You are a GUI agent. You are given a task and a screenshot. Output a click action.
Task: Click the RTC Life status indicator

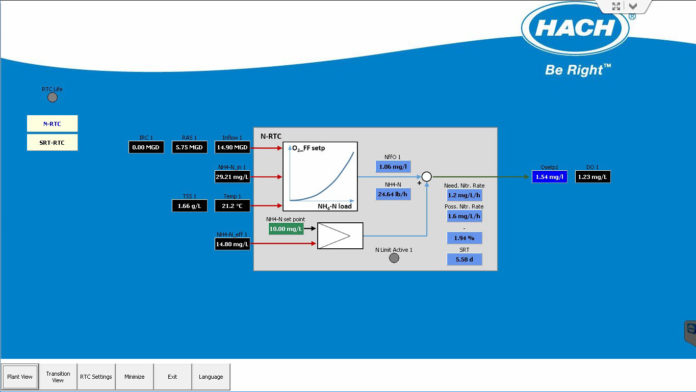coord(52,97)
